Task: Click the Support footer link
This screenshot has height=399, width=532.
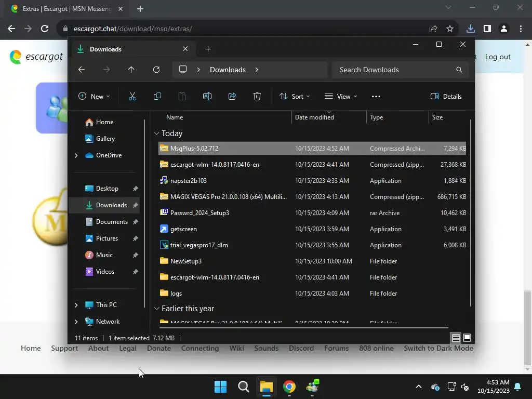Action: click(x=64, y=348)
